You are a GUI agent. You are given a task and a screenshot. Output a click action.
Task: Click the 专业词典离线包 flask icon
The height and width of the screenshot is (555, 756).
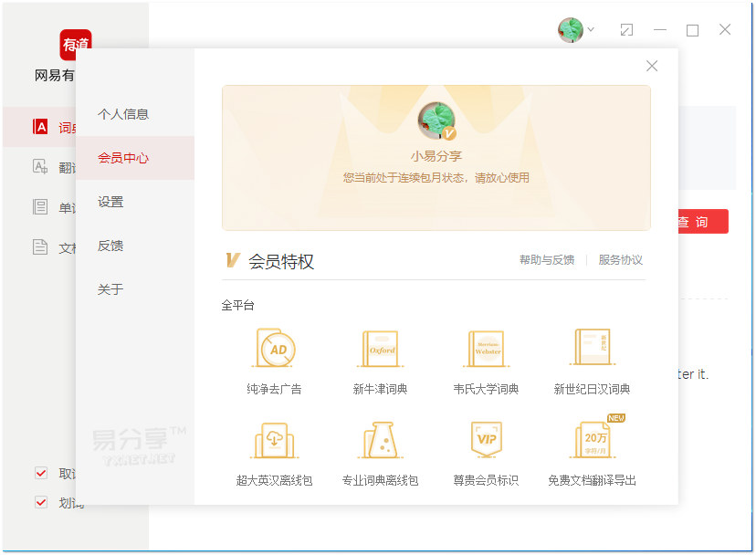(380, 443)
